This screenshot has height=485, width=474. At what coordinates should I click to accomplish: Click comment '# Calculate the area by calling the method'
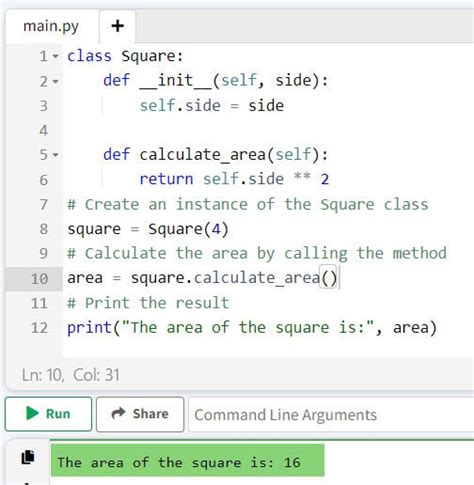(257, 254)
